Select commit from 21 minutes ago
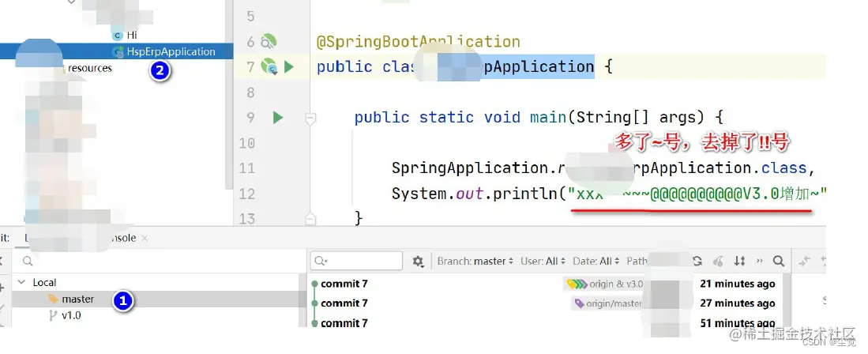The height and width of the screenshot is (354, 868). tap(545, 284)
